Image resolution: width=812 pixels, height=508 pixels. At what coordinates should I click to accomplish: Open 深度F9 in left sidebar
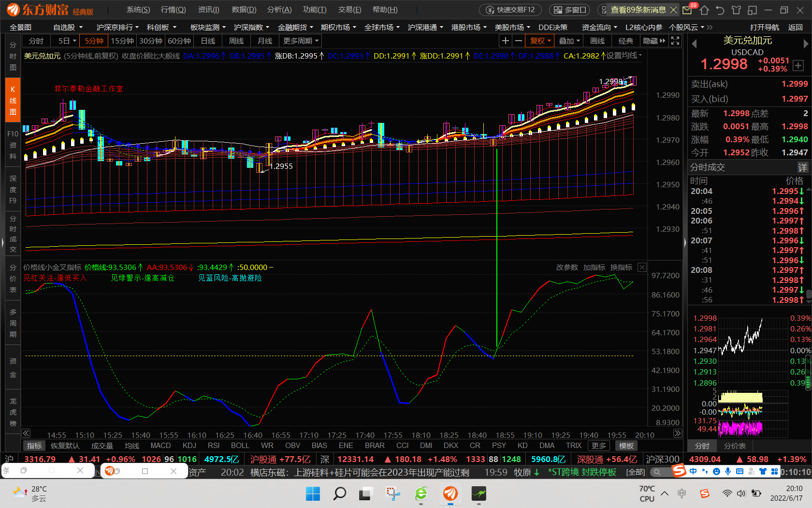13,189
